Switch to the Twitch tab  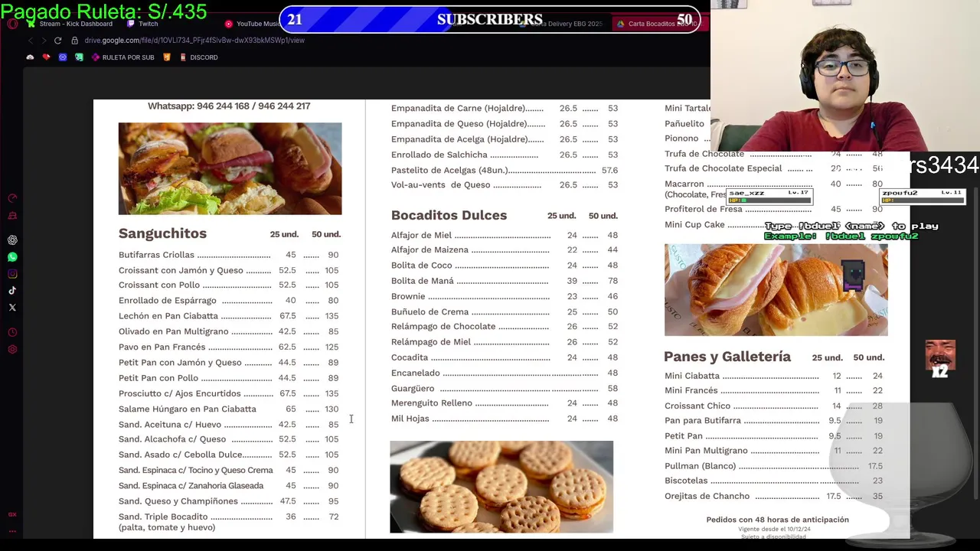(142, 24)
